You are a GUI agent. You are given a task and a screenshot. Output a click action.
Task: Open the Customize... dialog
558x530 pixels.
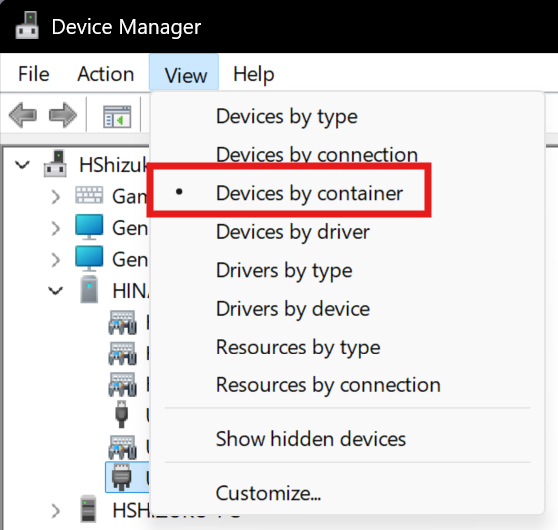click(347, 493)
